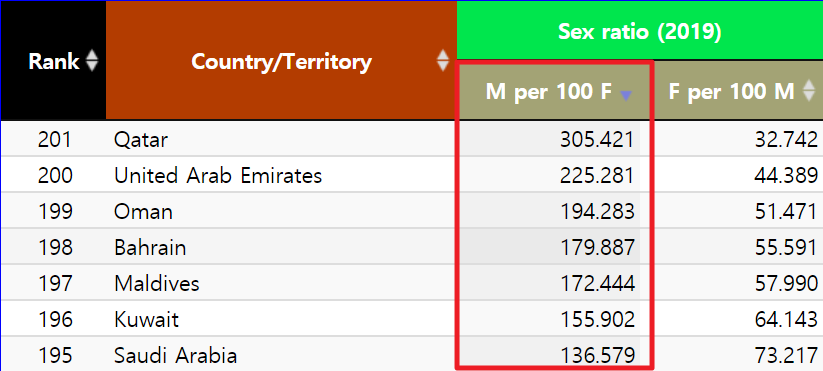Click rank number 201 cell
The height and width of the screenshot is (371, 823).
(x=55, y=140)
